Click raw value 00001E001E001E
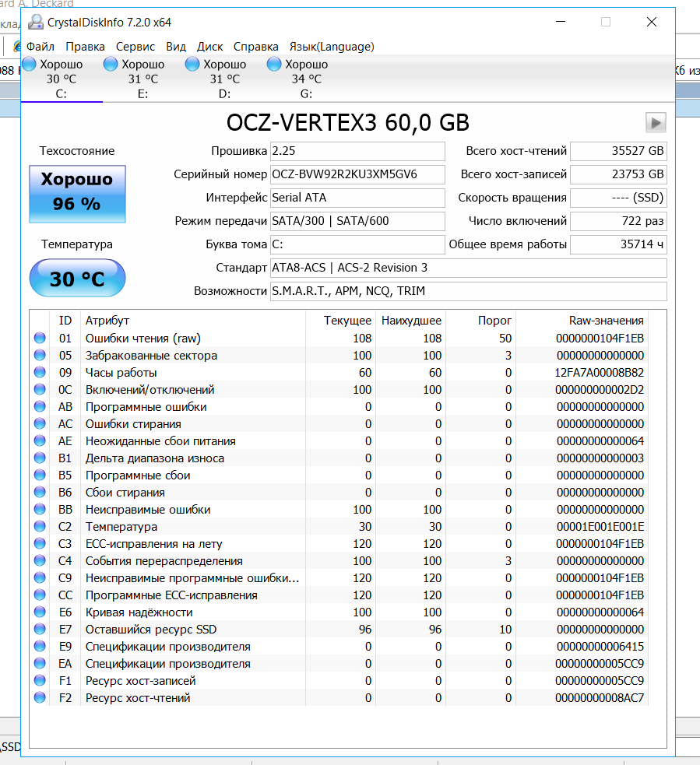This screenshot has width=700, height=765. pyautogui.click(x=600, y=527)
